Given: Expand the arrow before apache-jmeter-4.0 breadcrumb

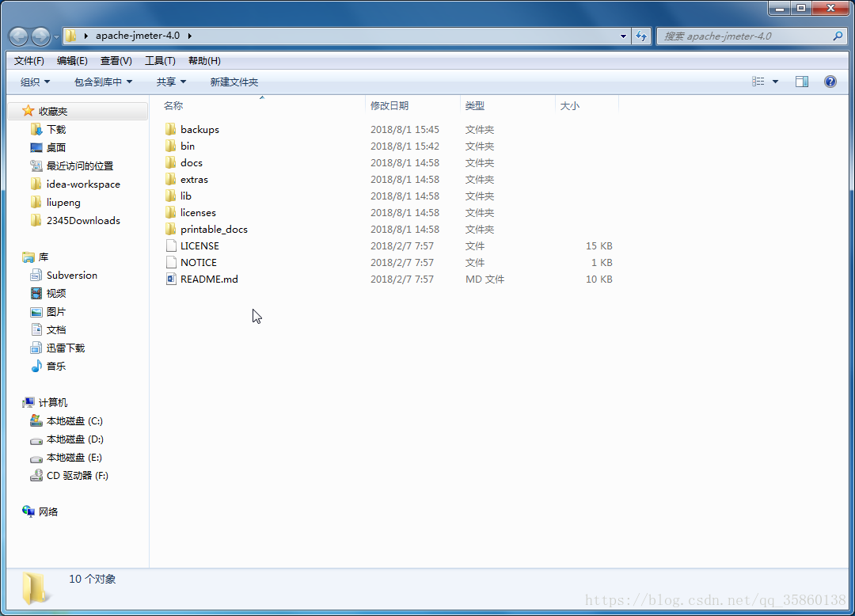Looking at the screenshot, I should [86, 36].
